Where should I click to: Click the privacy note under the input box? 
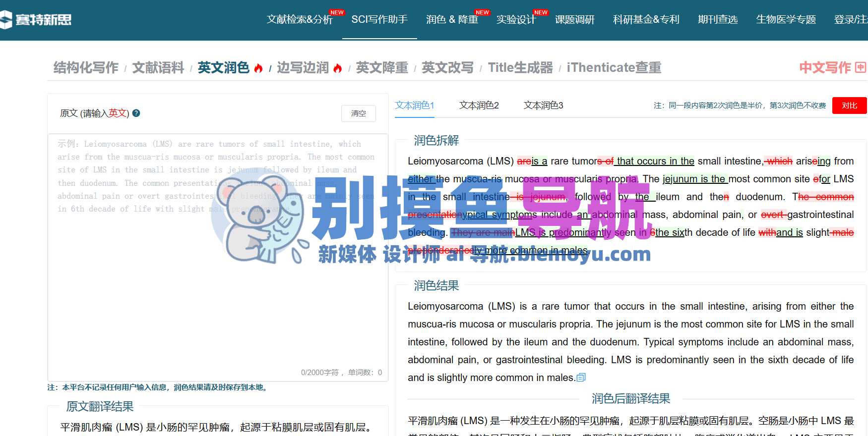point(159,387)
